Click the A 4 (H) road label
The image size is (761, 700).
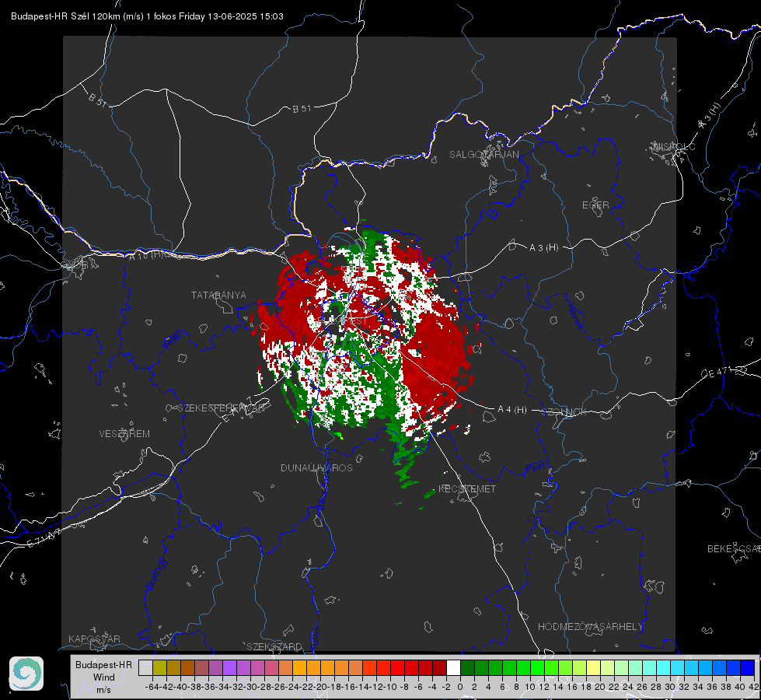[512, 410]
